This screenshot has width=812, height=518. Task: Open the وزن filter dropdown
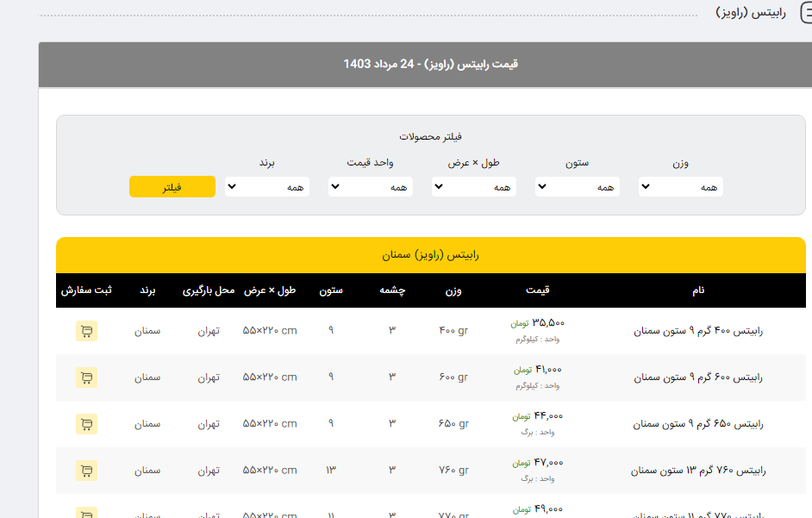680,187
